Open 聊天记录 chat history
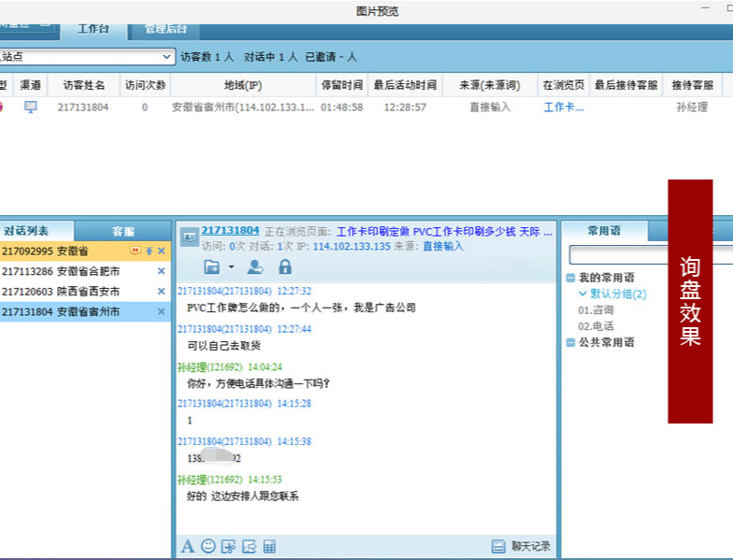The height and width of the screenshot is (560, 733). (522, 546)
